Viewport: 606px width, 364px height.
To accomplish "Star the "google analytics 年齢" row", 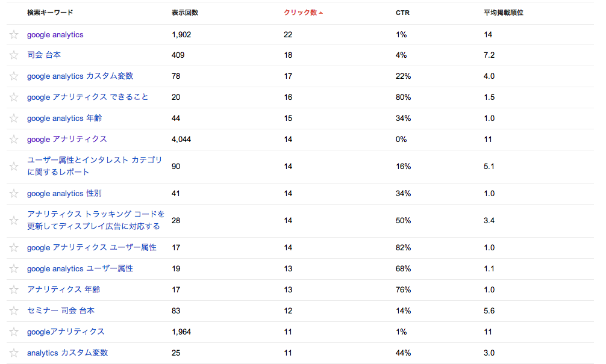I will point(14,118).
